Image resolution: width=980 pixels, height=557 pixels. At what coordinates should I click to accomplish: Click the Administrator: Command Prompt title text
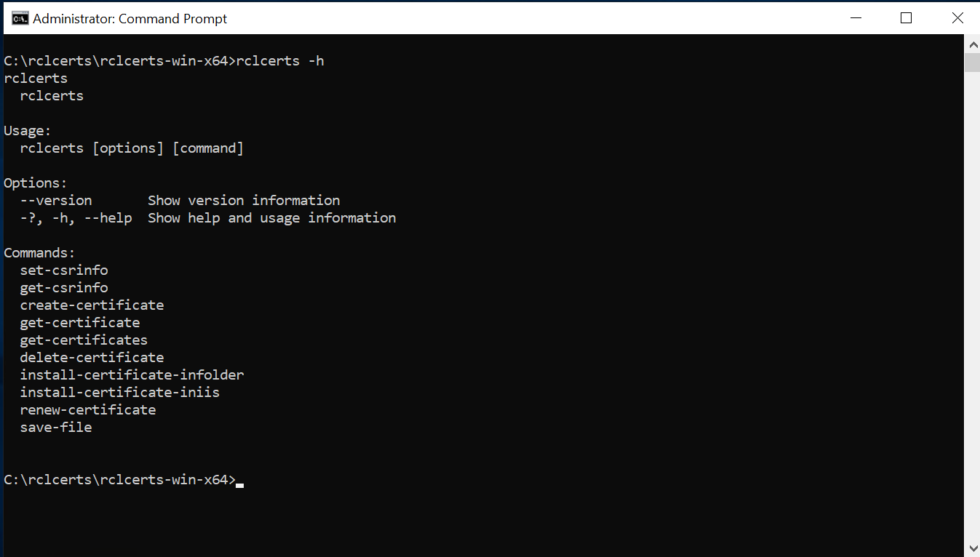[x=130, y=19]
